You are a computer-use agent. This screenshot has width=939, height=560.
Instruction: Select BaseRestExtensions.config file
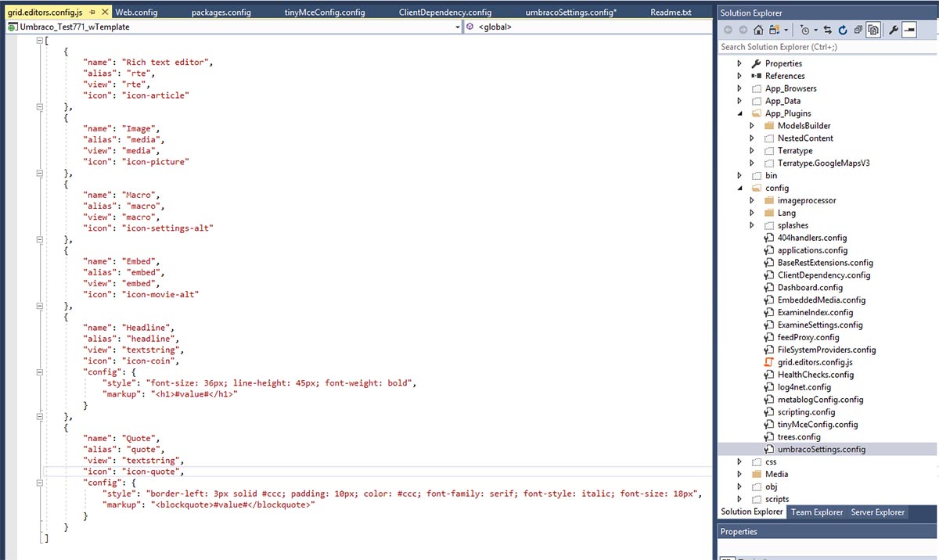coord(826,263)
